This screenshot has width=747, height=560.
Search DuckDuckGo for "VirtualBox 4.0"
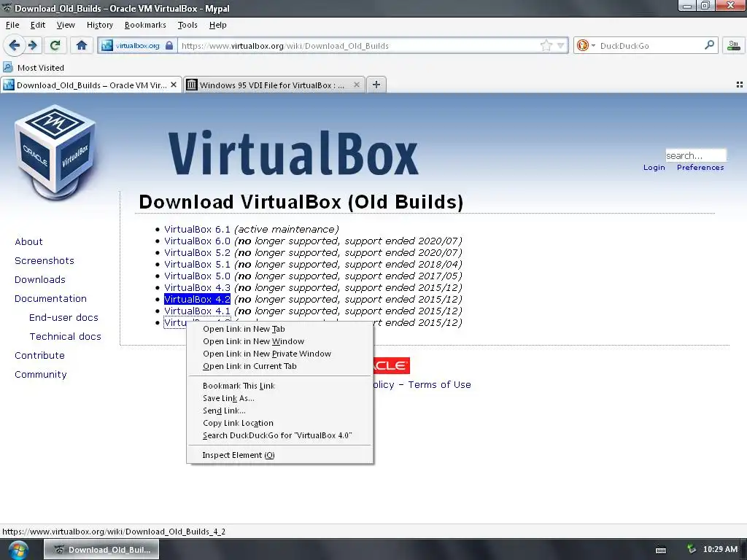(279, 435)
